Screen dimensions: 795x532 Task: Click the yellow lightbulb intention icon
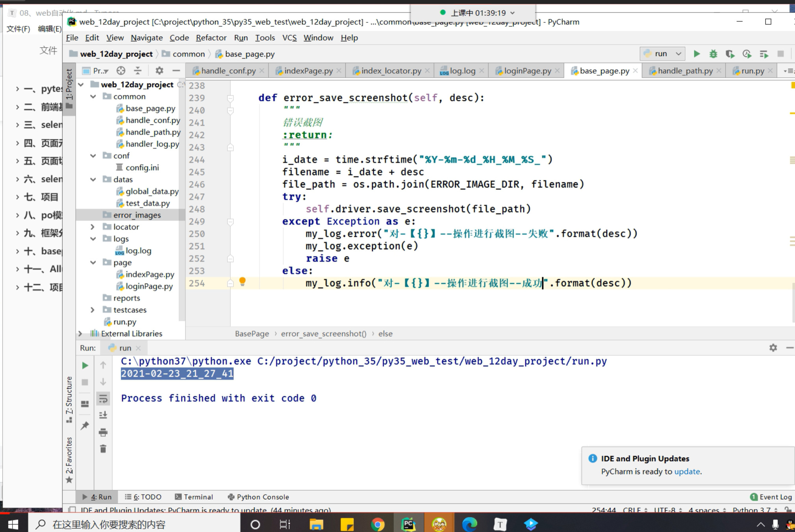pyautogui.click(x=243, y=282)
